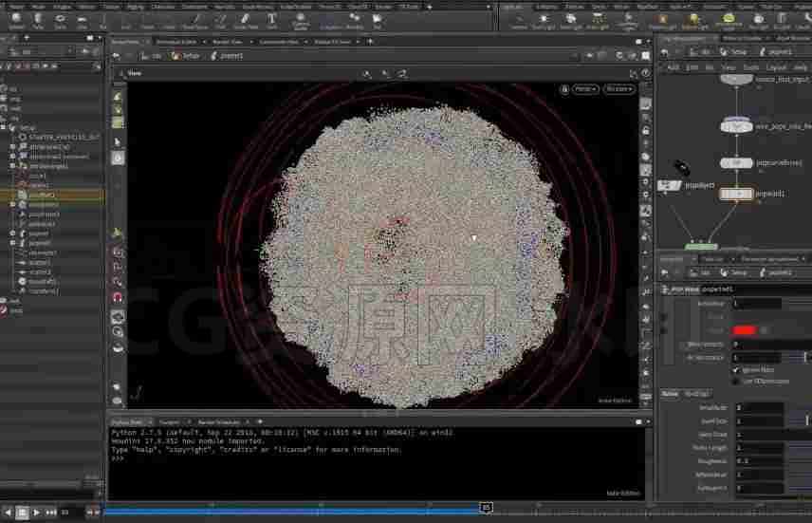Viewport: 812px width, 523px height.
Task: Toggle the viewport camera lock icon
Action: (565, 89)
